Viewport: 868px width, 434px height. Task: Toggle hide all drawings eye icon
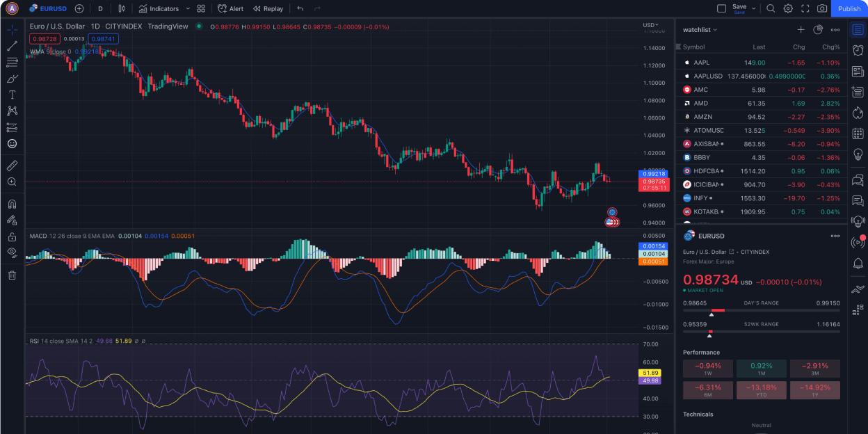(12, 252)
